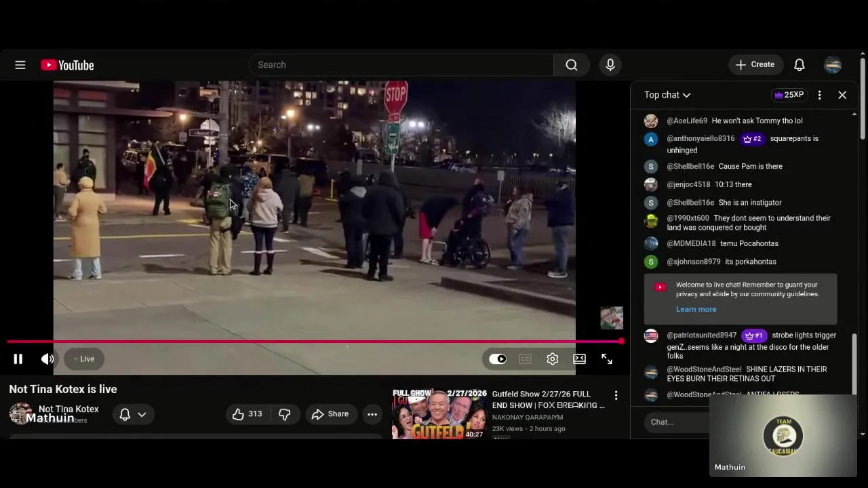Screen dimensions: 868x488
Task: Close the live chat panel
Action: coord(842,95)
